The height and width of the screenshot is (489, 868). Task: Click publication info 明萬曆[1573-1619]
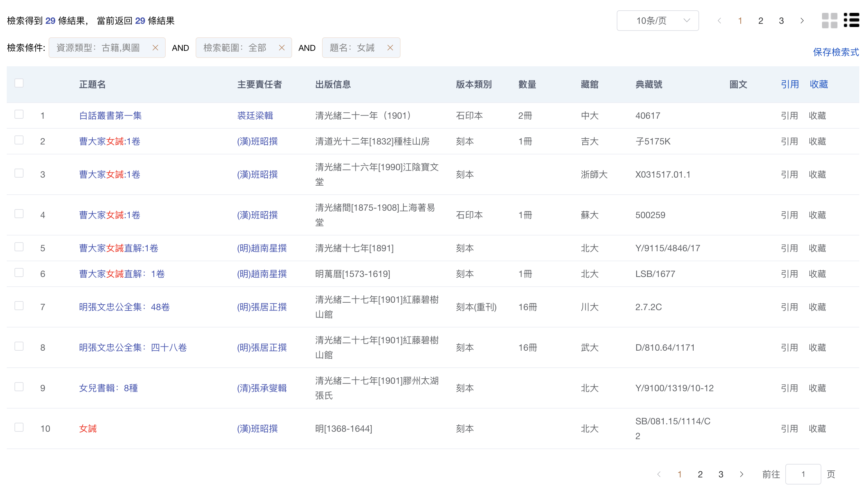point(353,274)
